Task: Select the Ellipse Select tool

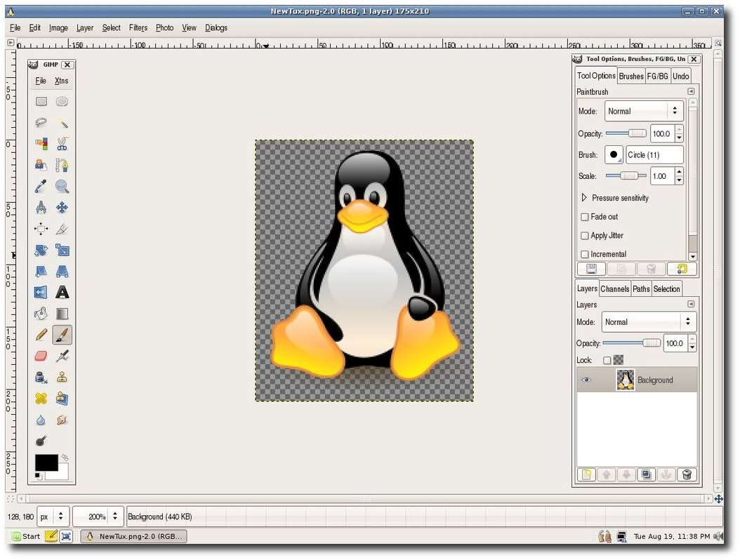Action: click(62, 102)
